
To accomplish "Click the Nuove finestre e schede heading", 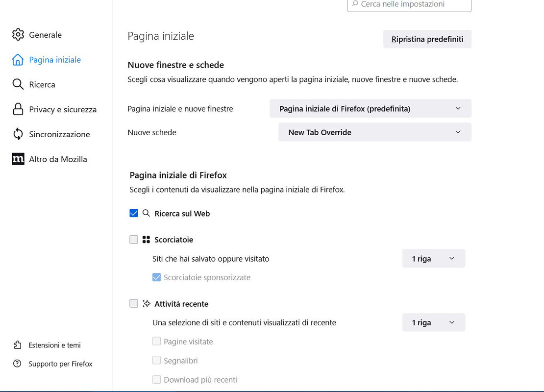I will pyautogui.click(x=175, y=65).
